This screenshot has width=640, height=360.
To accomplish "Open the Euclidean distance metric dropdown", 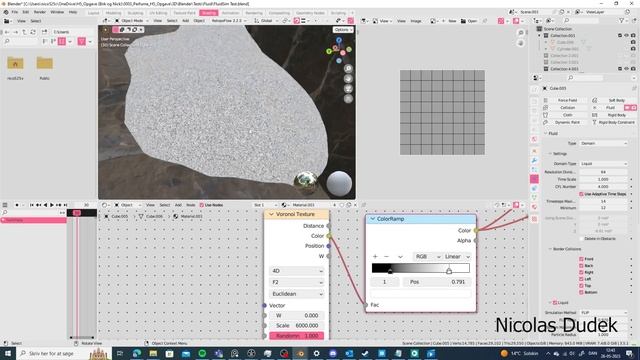I will 297,294.
